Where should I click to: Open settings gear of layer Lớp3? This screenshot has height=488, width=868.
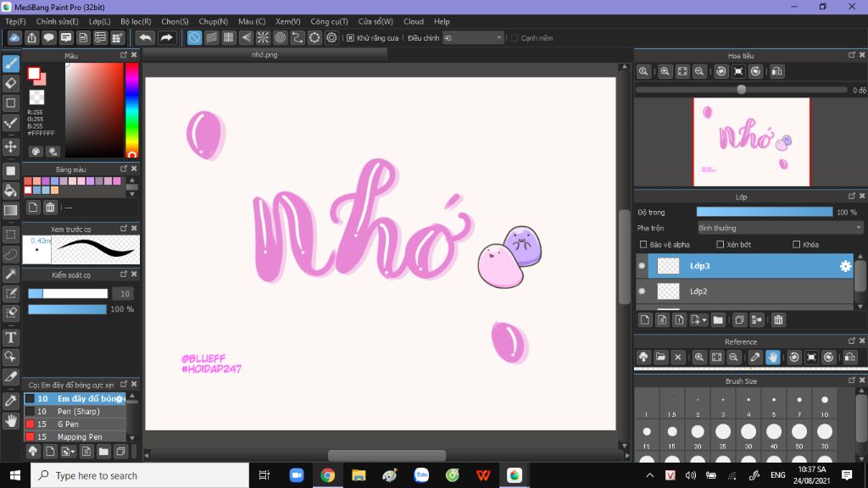coord(845,266)
